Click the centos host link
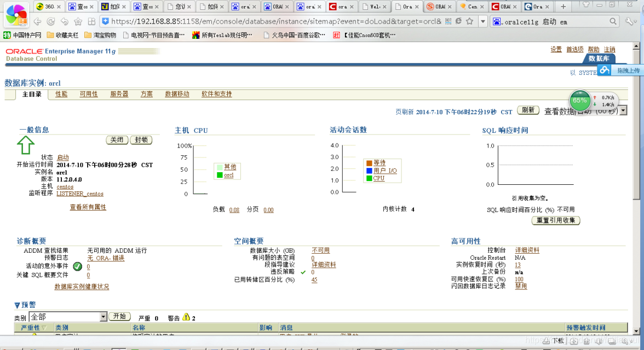Screen dimensions: 644x350 pyautogui.click(x=65, y=186)
